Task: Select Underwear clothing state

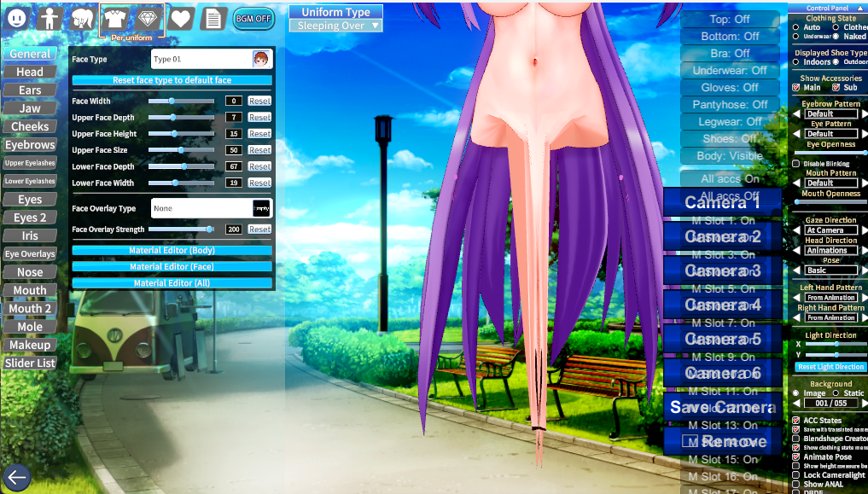Action: (x=796, y=37)
